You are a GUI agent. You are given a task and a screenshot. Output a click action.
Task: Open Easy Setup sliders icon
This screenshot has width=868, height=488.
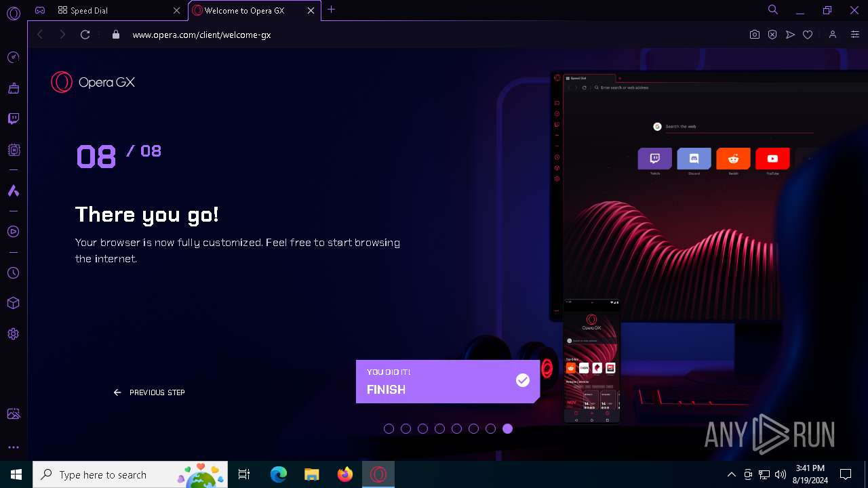pos(855,35)
